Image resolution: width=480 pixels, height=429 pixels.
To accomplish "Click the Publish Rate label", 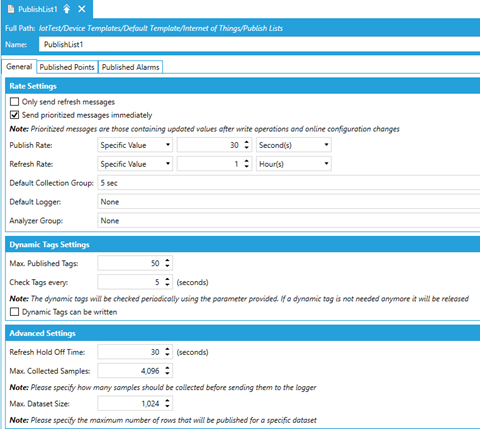I will (x=31, y=145).
